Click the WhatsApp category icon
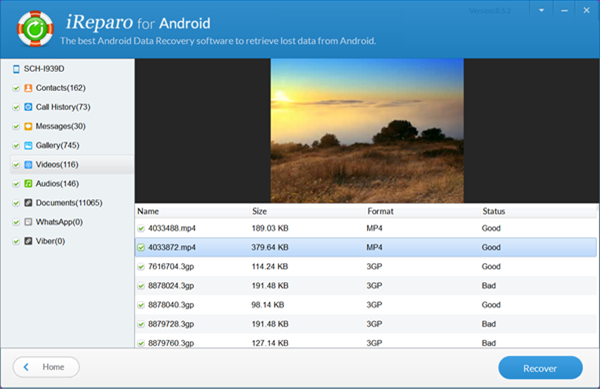Image resolution: width=600 pixels, height=389 pixels. (28, 222)
